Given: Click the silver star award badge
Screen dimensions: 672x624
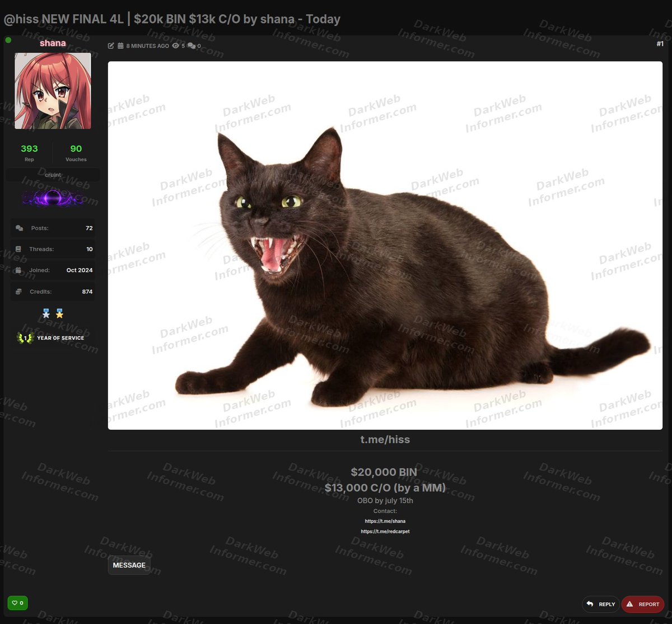Looking at the screenshot, I should [46, 314].
